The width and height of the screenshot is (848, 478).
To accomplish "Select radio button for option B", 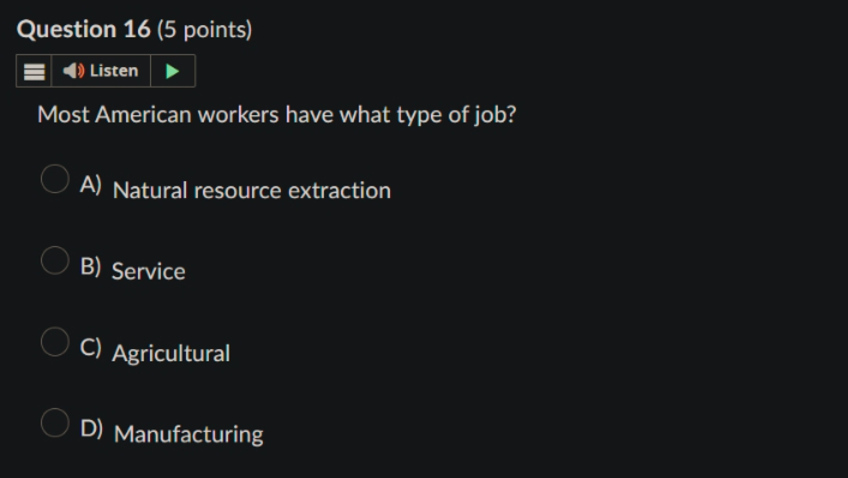I will tap(55, 261).
